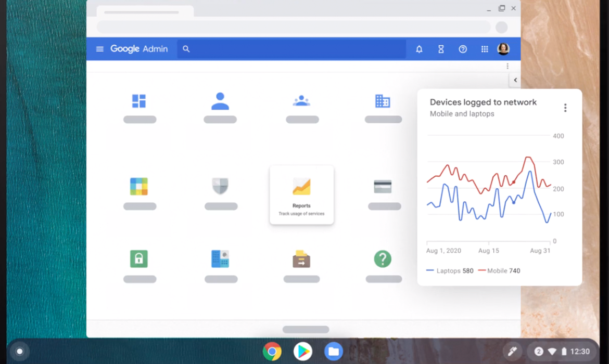Click the Reports label text
The width and height of the screenshot is (609, 364).
point(301,206)
